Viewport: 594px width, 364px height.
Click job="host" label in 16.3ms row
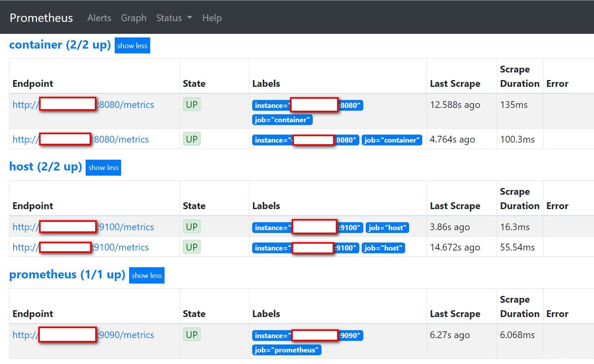coord(387,228)
